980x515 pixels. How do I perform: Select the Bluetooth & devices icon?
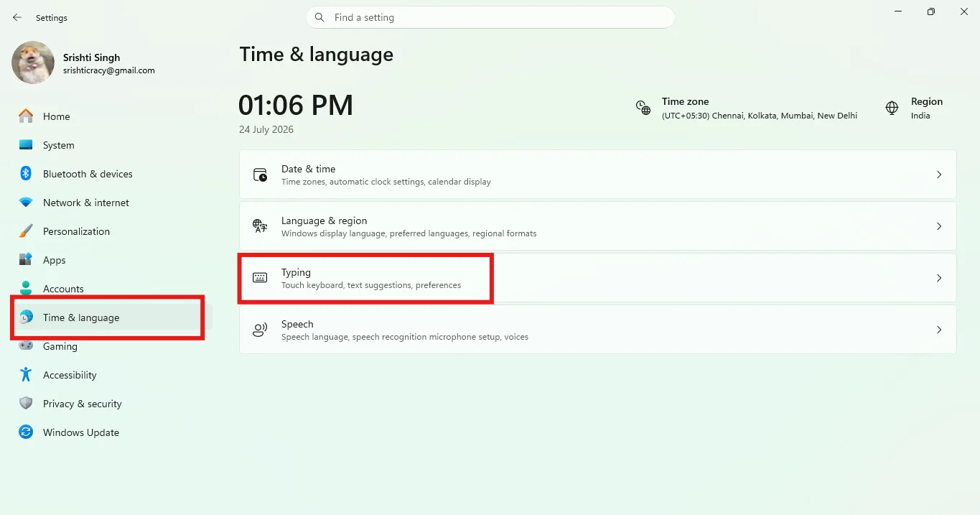tap(26, 173)
